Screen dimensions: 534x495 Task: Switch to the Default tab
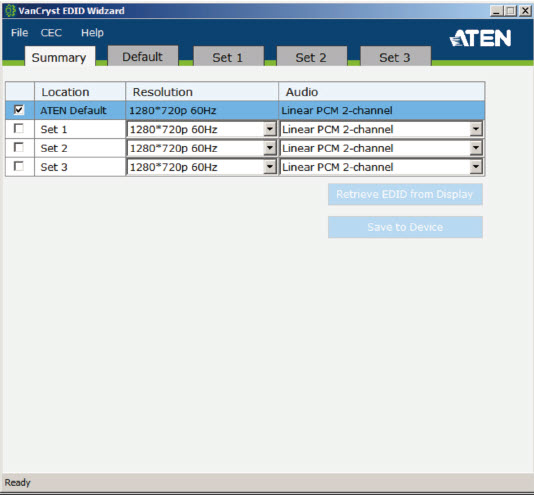pyautogui.click(x=143, y=56)
